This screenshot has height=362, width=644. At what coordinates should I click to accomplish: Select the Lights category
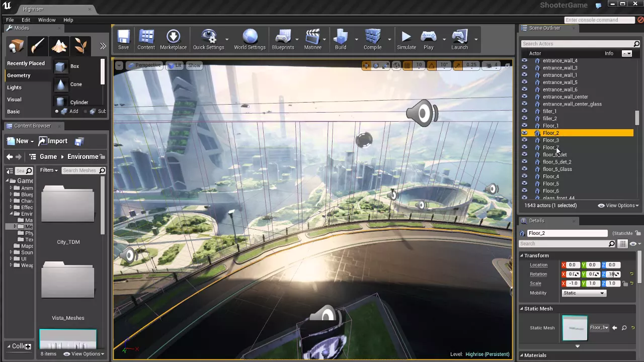14,87
